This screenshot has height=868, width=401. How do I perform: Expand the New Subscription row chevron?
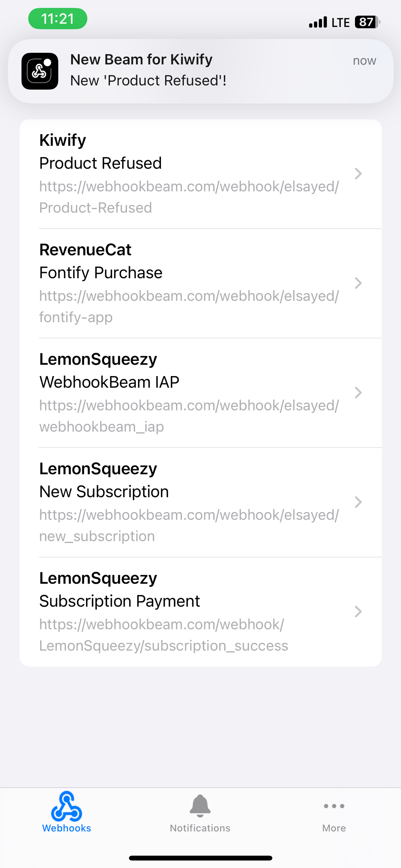[358, 502]
